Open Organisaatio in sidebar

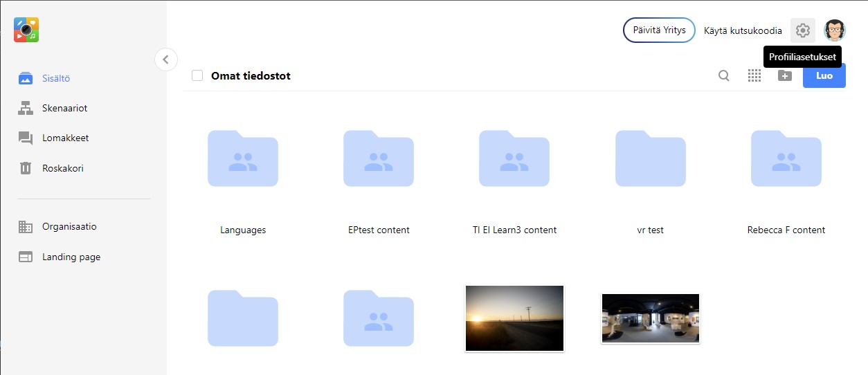pos(57,226)
